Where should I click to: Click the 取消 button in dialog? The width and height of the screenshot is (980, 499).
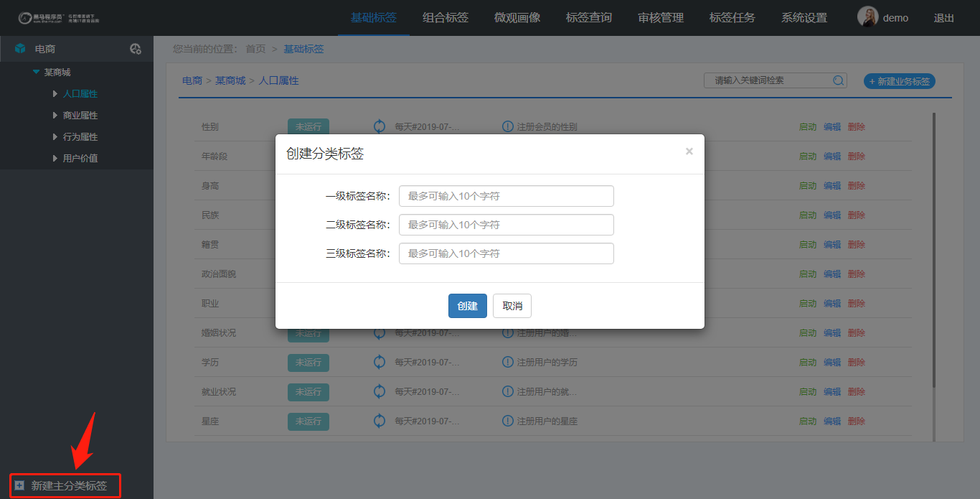click(512, 306)
